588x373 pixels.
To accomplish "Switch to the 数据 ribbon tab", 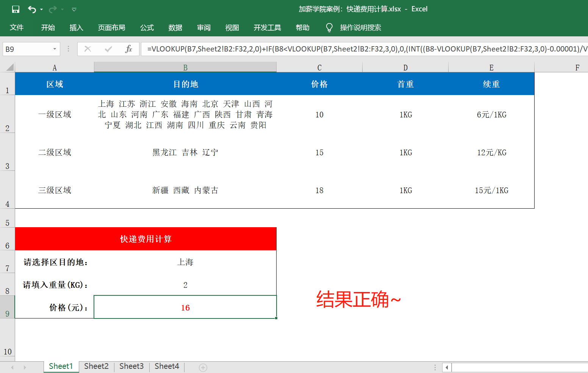I will point(175,28).
